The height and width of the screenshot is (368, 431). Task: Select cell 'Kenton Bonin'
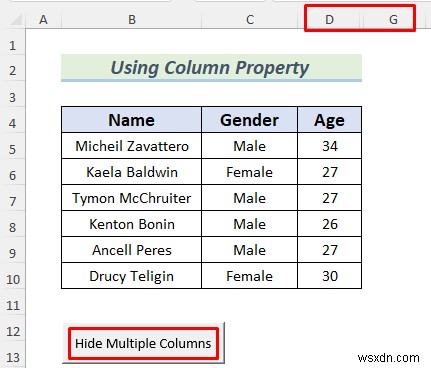(x=132, y=224)
